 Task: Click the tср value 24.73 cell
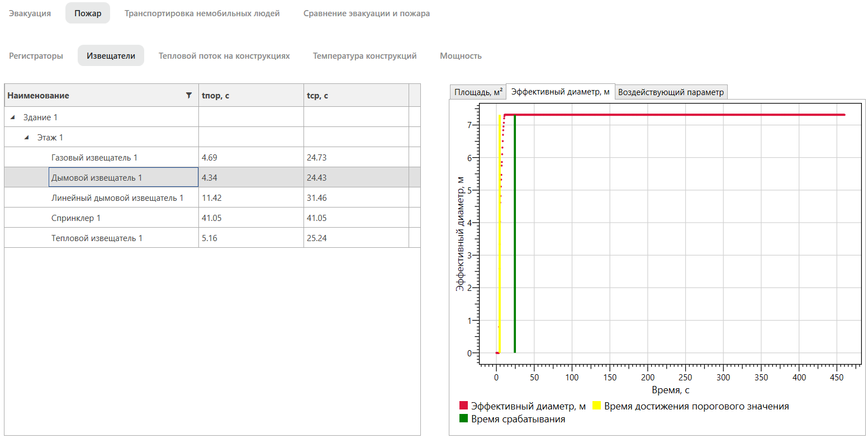[356, 158]
